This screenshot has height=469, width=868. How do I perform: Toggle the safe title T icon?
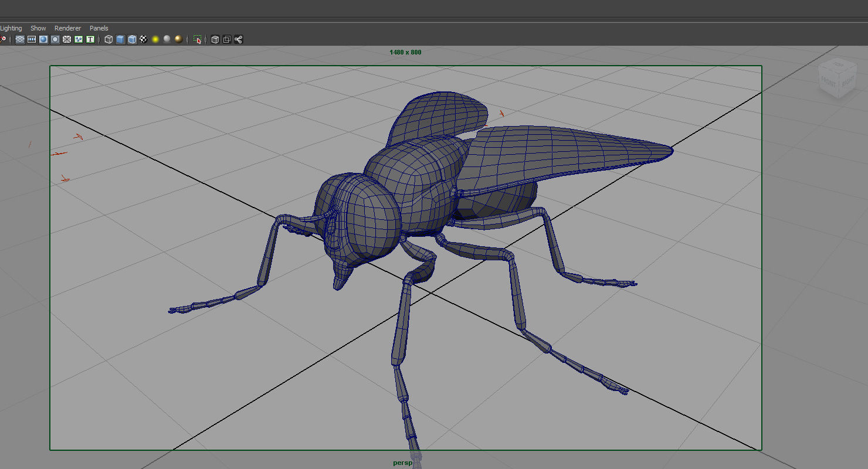pyautogui.click(x=90, y=39)
